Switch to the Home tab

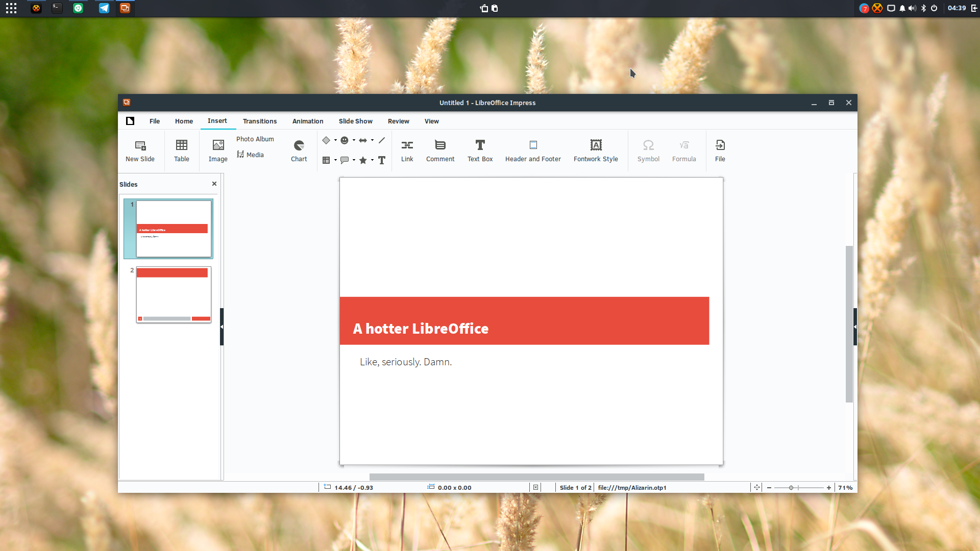[x=184, y=121]
